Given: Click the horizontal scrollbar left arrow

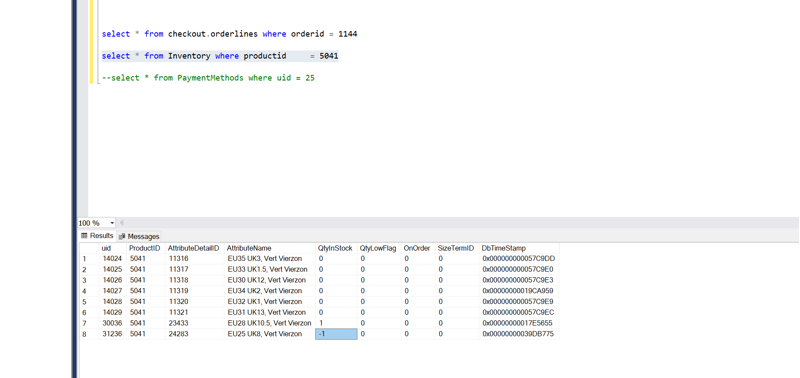Looking at the screenshot, I should (122, 223).
